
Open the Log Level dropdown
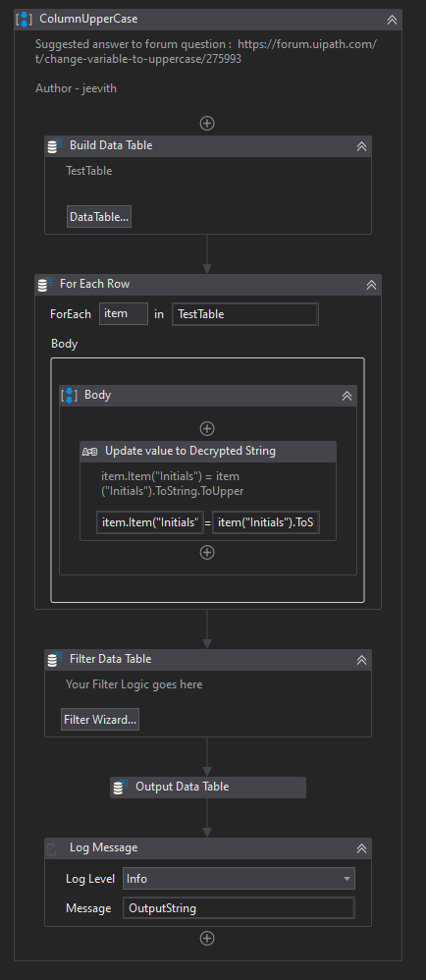tap(240, 879)
